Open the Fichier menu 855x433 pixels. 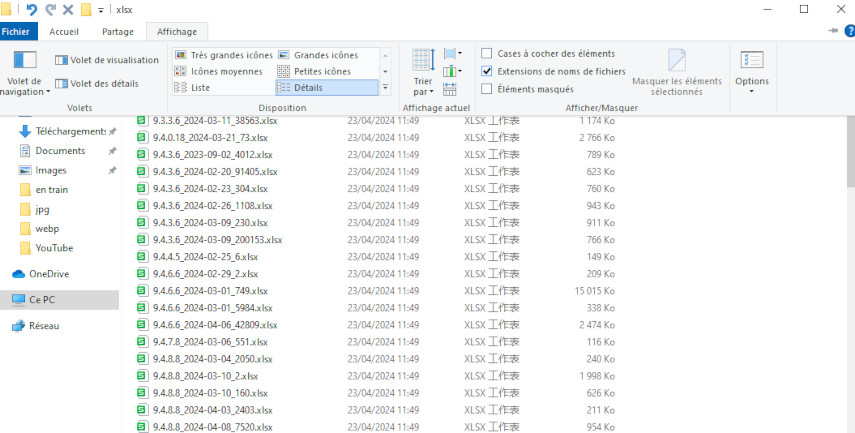(x=16, y=32)
